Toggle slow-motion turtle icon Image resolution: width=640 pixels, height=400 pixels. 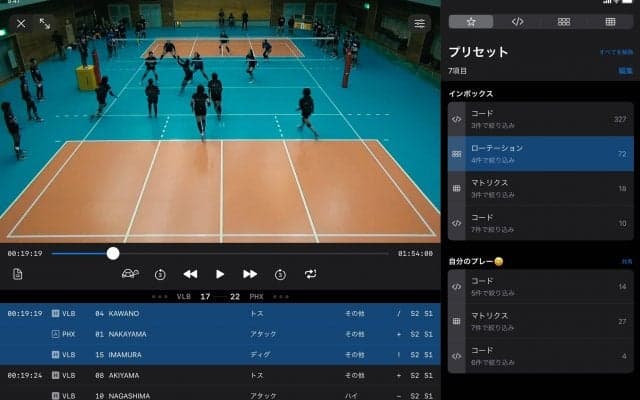[x=130, y=274]
